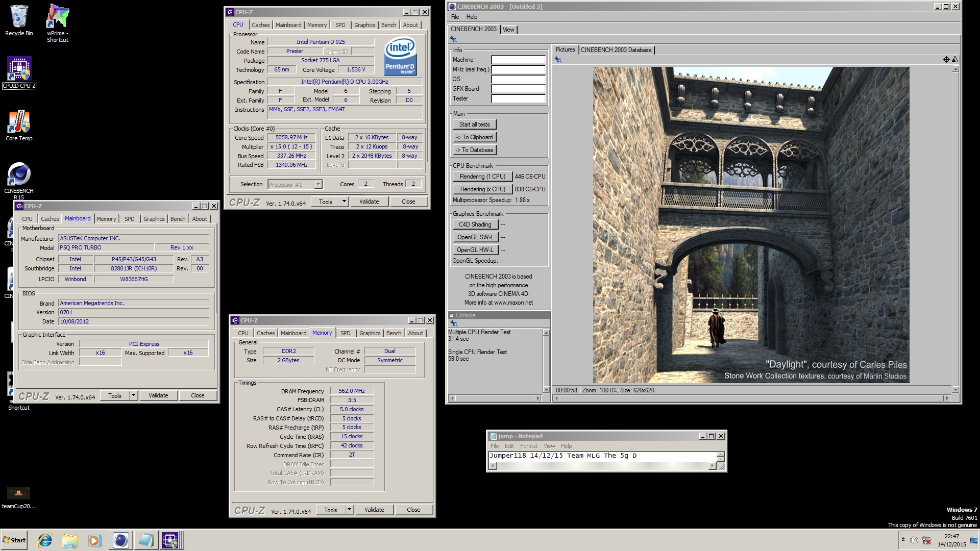
Task: Open the CINEBENCH R15 desktop icon
Action: pos(19,181)
